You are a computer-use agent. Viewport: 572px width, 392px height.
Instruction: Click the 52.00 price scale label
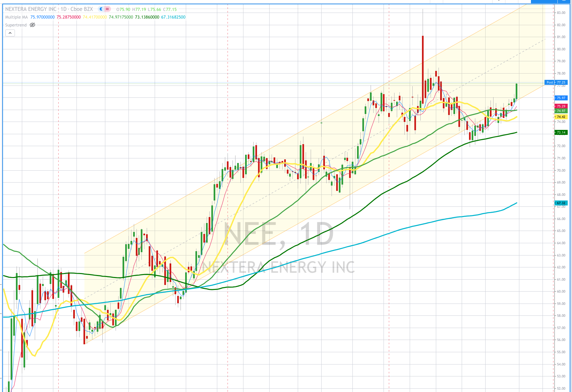pos(561,388)
